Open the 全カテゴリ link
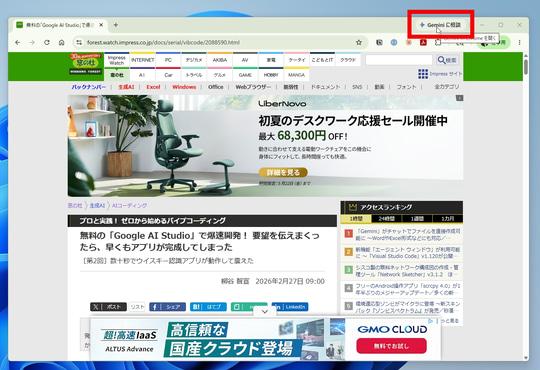The width and height of the screenshot is (540, 370). [447, 87]
